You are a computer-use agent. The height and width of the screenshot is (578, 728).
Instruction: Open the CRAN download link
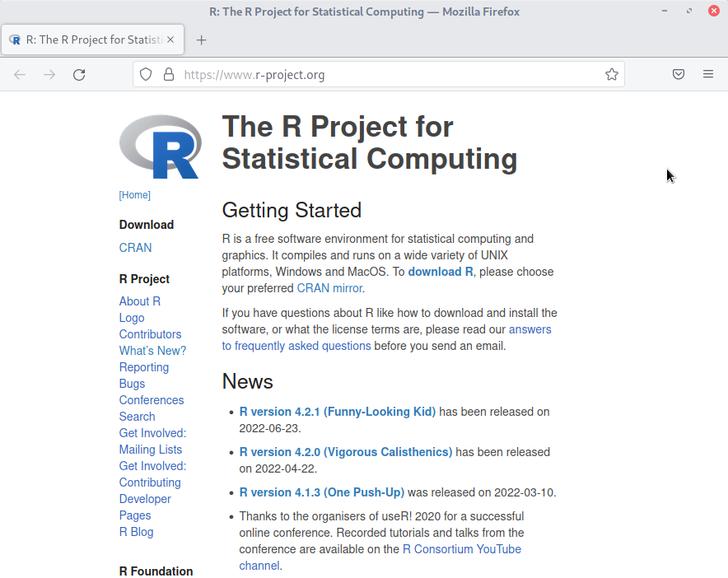[135, 248]
